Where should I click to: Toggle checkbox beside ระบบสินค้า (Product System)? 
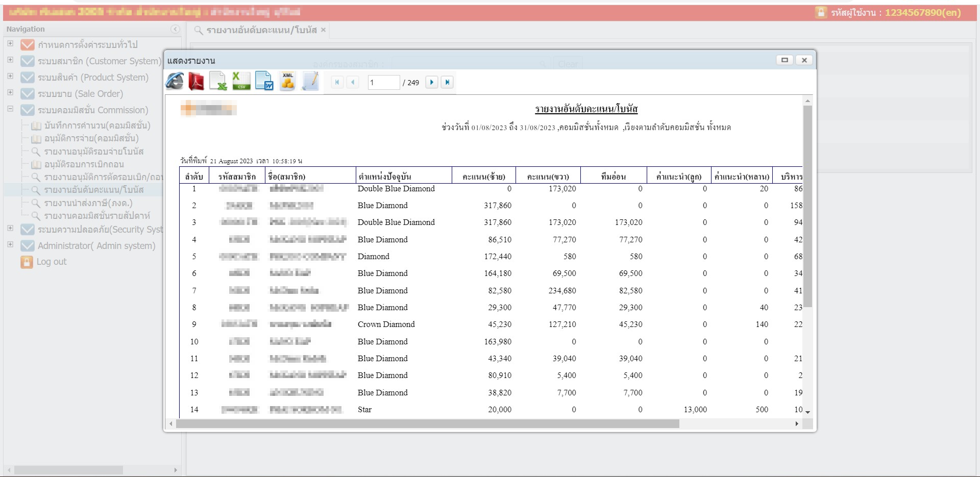[x=27, y=78]
